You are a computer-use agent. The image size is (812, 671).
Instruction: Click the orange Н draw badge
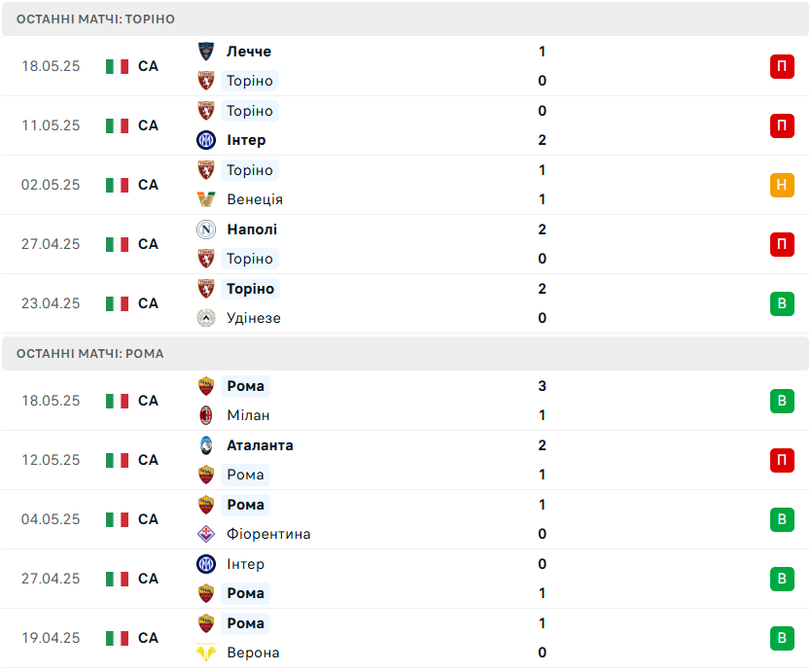(782, 185)
